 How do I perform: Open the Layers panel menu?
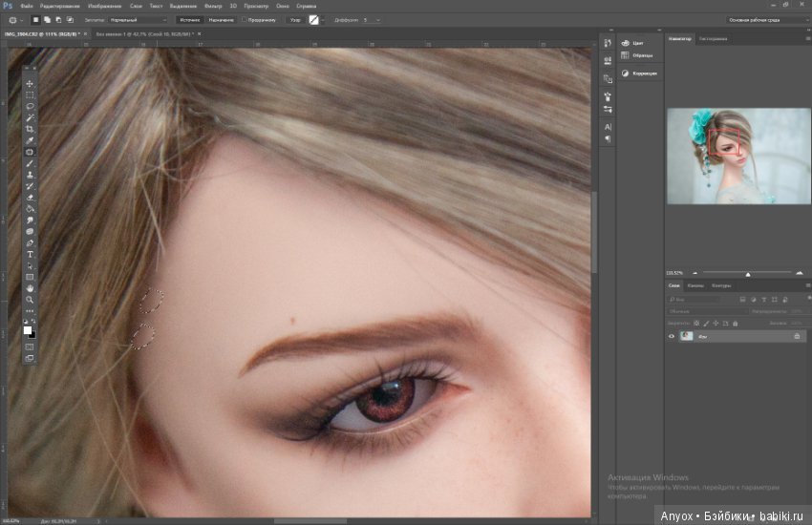pyautogui.click(x=807, y=285)
